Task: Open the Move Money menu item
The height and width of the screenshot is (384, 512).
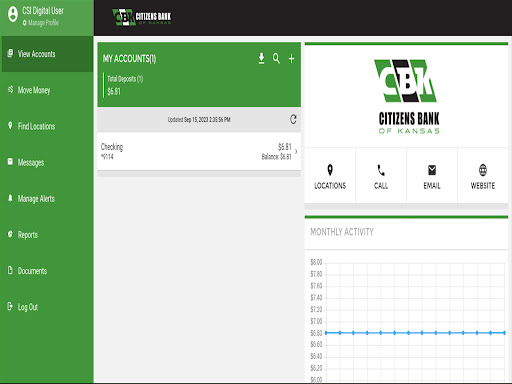Action: pos(47,90)
